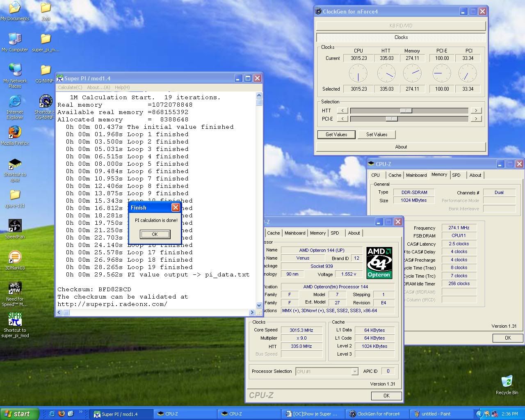Launch the Internet Explorer desktop icon
The image size is (525, 420).
(x=15, y=107)
